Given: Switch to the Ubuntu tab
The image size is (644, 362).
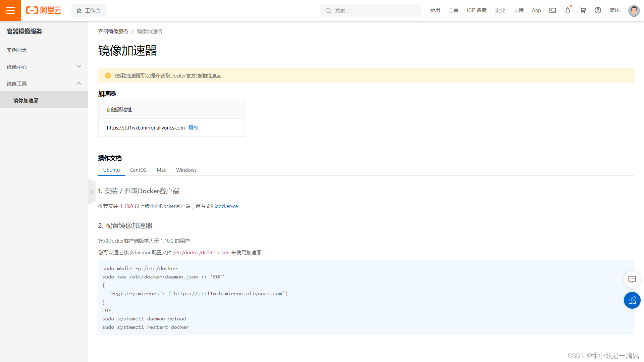Looking at the screenshot, I should pos(111,170).
